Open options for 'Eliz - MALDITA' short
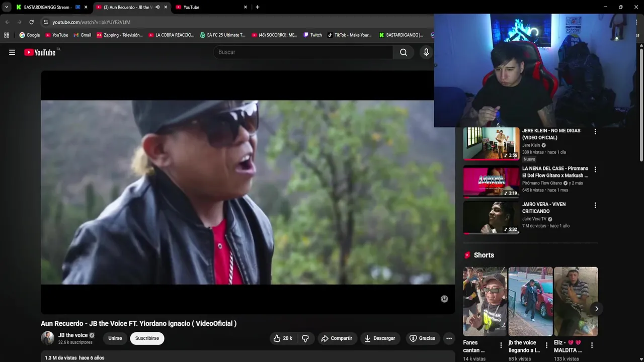The height and width of the screenshot is (362, 644). (592, 345)
